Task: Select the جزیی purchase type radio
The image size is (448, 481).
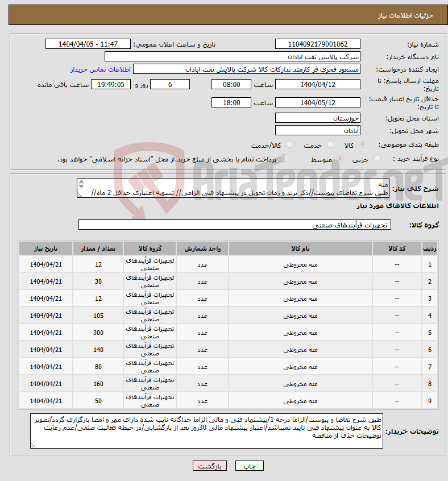Action: click(x=377, y=159)
